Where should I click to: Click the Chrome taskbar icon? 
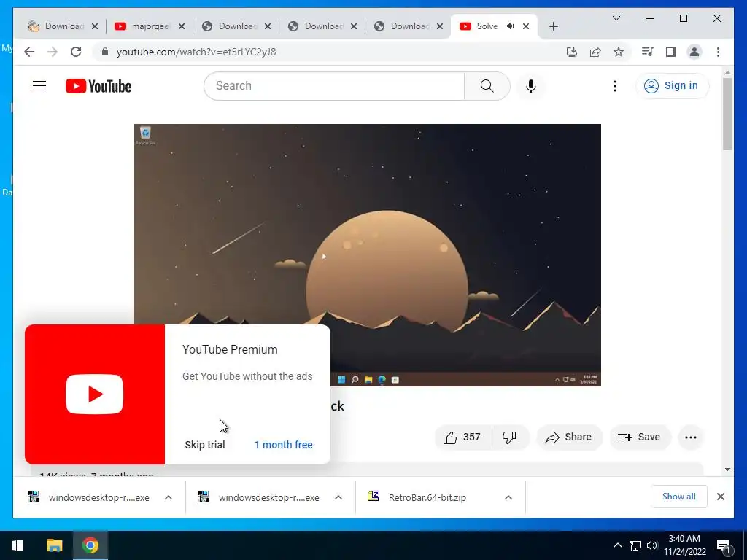tap(90, 545)
